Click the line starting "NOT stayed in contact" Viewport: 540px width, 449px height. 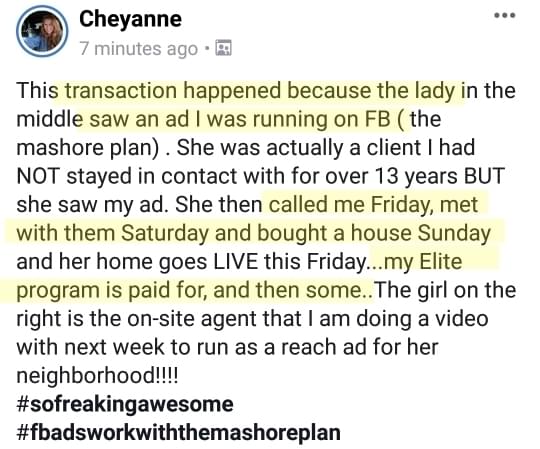260,176
